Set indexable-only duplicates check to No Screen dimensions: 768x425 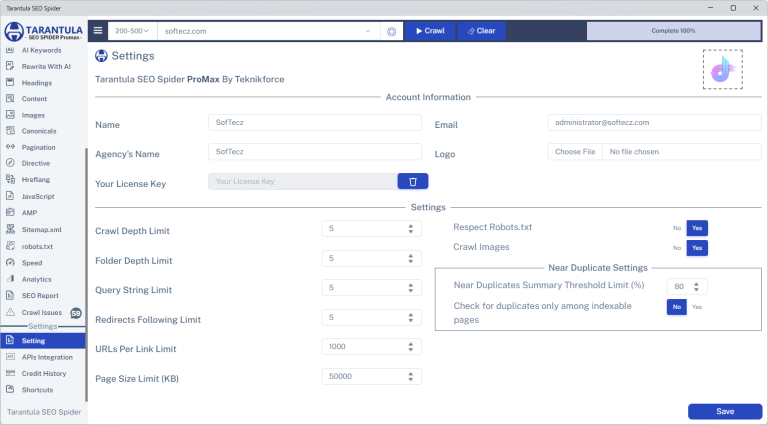(676, 307)
